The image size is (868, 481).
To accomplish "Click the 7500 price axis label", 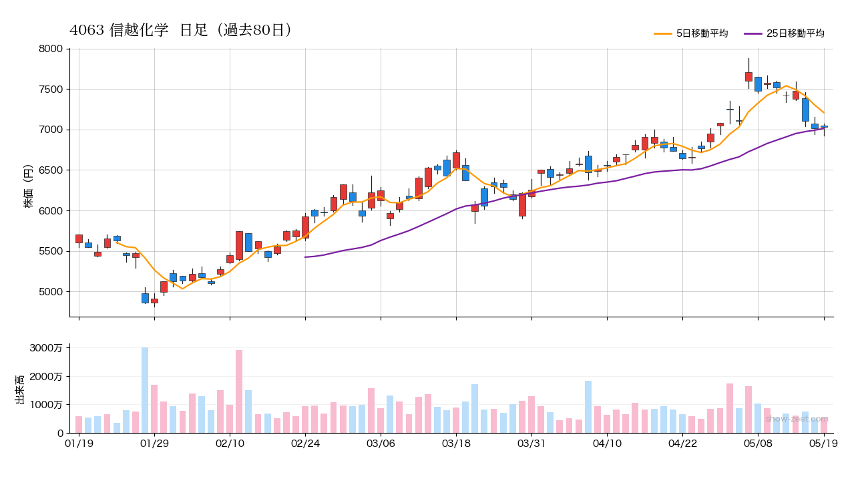I will pyautogui.click(x=51, y=90).
